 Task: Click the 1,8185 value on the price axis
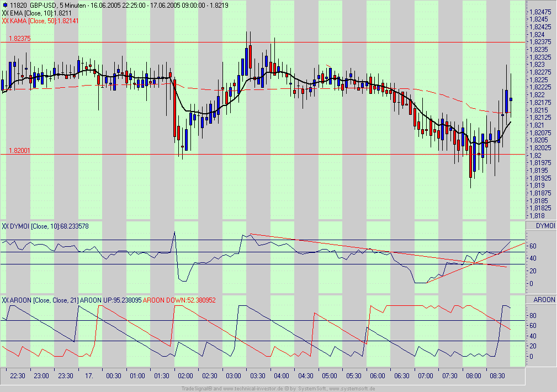click(x=539, y=201)
